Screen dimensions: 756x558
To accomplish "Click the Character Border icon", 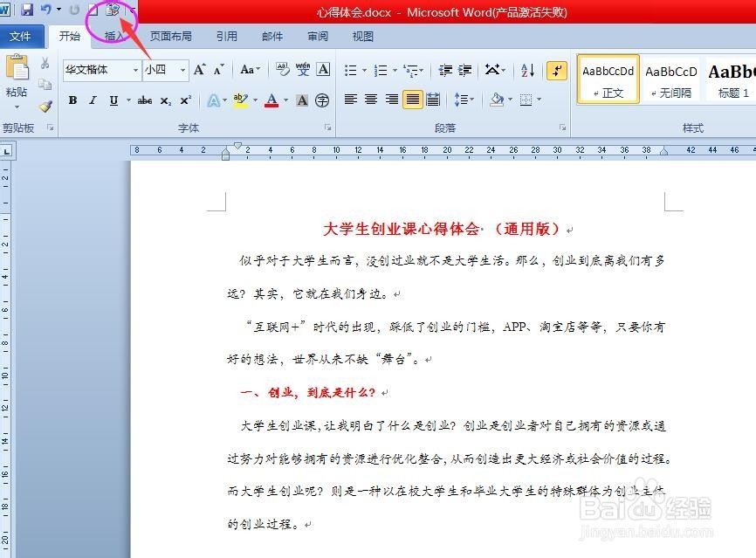I will click(322, 68).
